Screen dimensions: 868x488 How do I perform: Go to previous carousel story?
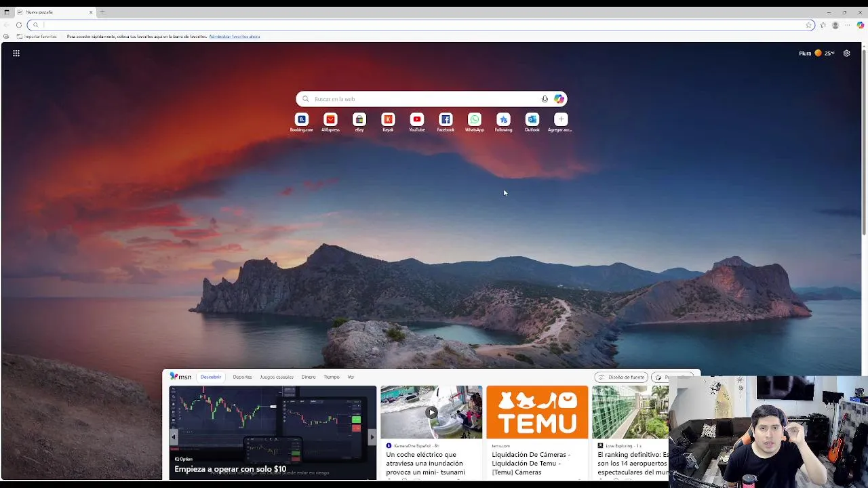point(174,437)
